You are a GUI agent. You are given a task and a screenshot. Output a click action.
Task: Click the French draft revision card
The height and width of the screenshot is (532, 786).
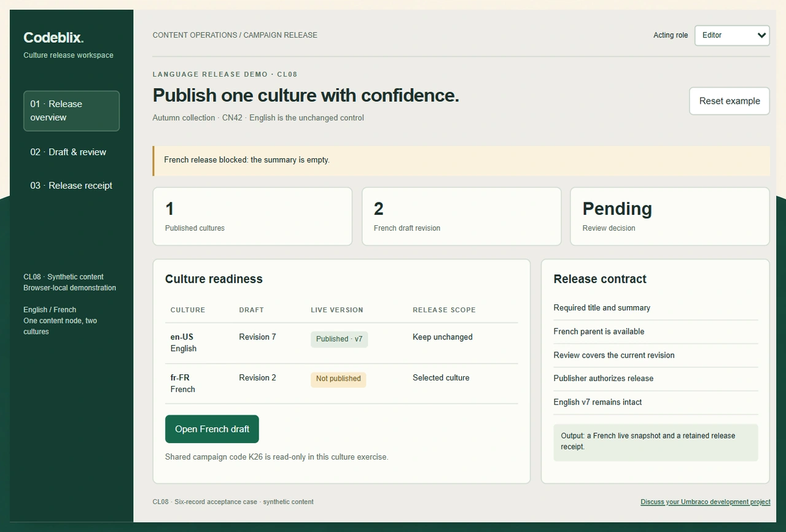pyautogui.click(x=461, y=217)
